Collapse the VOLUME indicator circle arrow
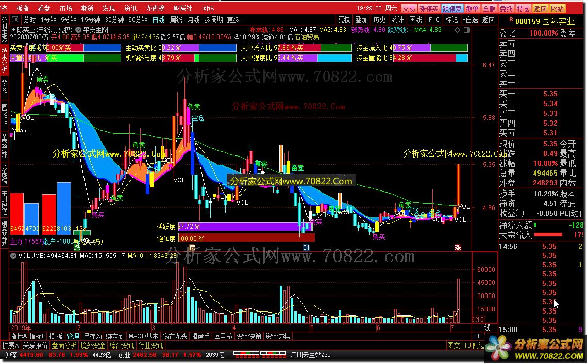This screenshot has width=588, height=364. coord(13,256)
